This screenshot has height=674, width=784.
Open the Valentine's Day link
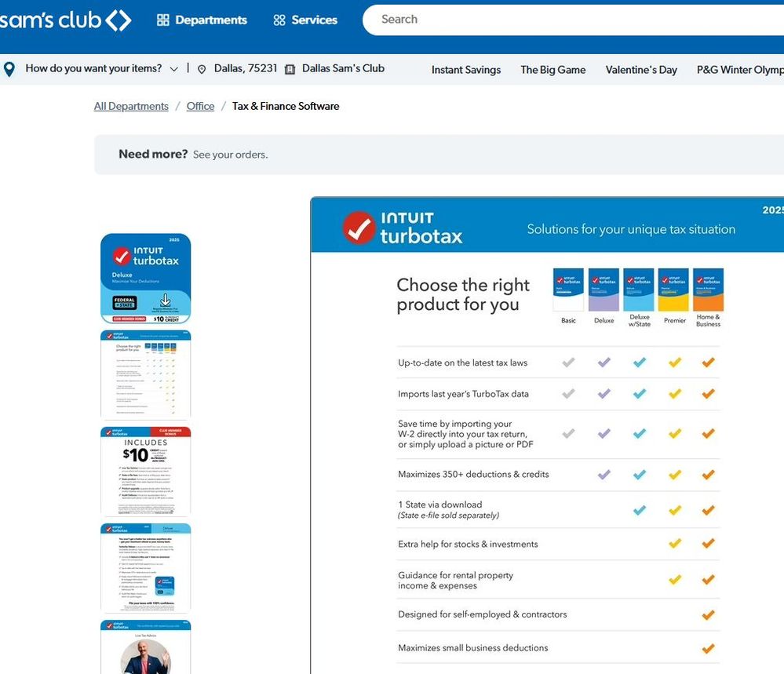641,70
